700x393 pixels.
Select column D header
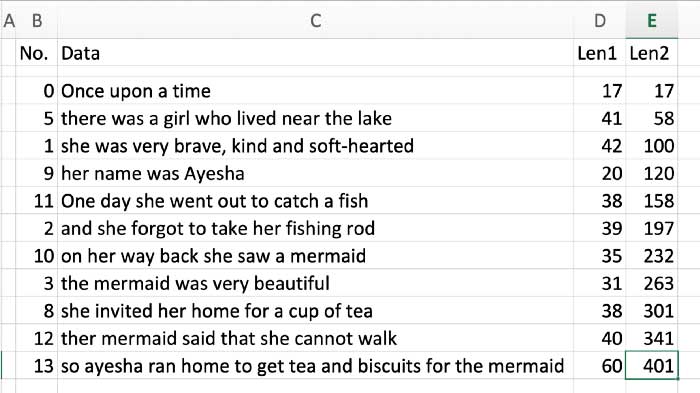click(x=600, y=21)
